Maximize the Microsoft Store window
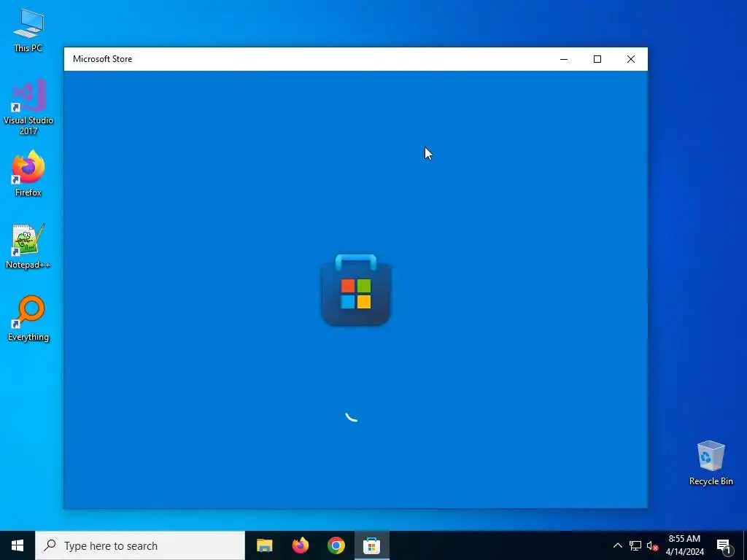The height and width of the screenshot is (560, 747). click(597, 59)
